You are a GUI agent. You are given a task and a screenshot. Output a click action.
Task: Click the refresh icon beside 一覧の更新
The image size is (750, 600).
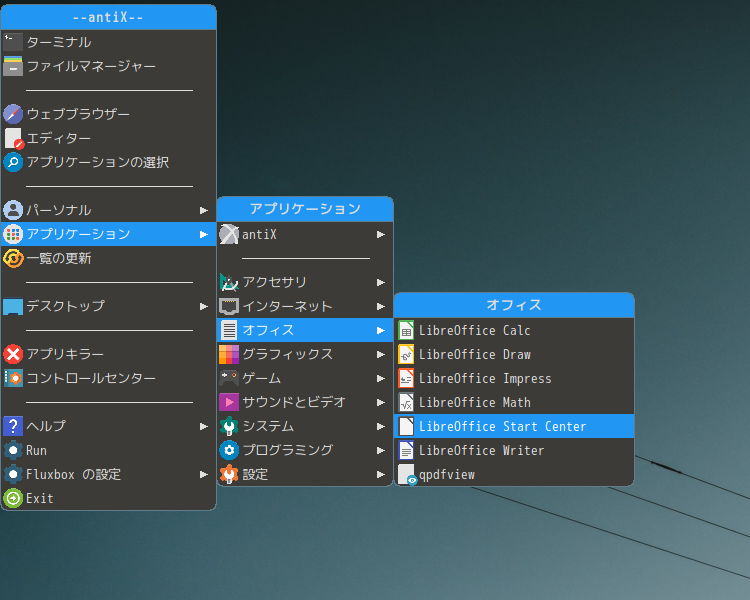(13, 258)
